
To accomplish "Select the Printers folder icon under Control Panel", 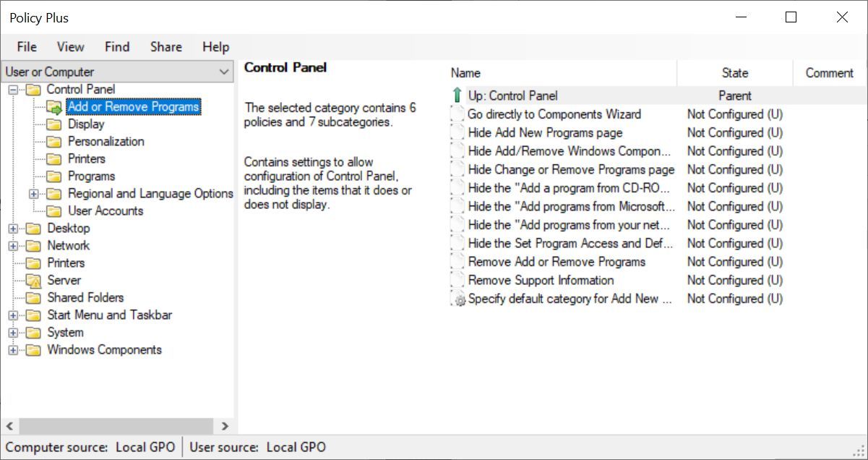I will pyautogui.click(x=53, y=158).
